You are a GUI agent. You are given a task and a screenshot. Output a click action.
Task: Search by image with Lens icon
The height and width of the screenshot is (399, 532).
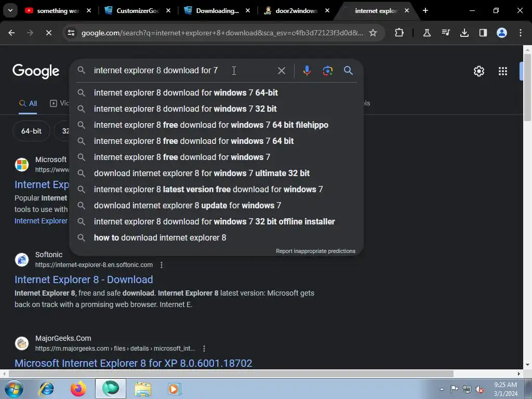pos(327,71)
